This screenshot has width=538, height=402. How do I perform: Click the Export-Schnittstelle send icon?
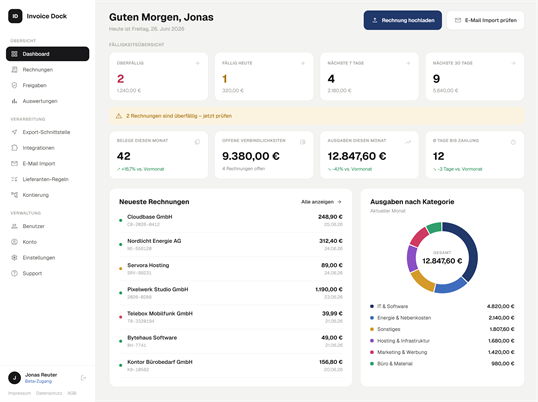pos(14,132)
